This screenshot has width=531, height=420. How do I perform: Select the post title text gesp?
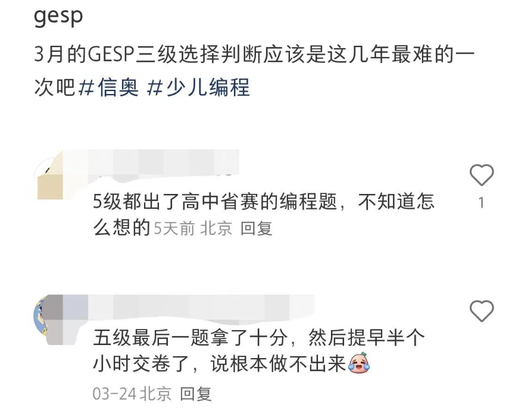[58, 16]
